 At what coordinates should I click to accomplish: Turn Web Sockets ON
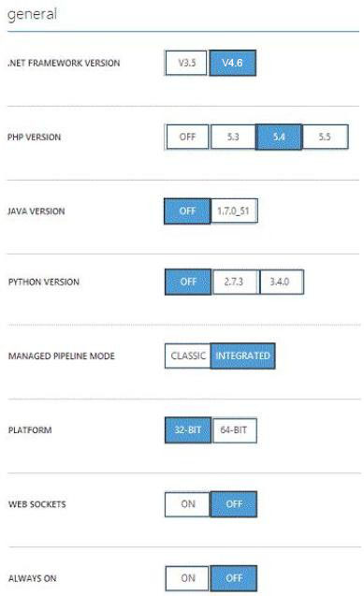(187, 504)
